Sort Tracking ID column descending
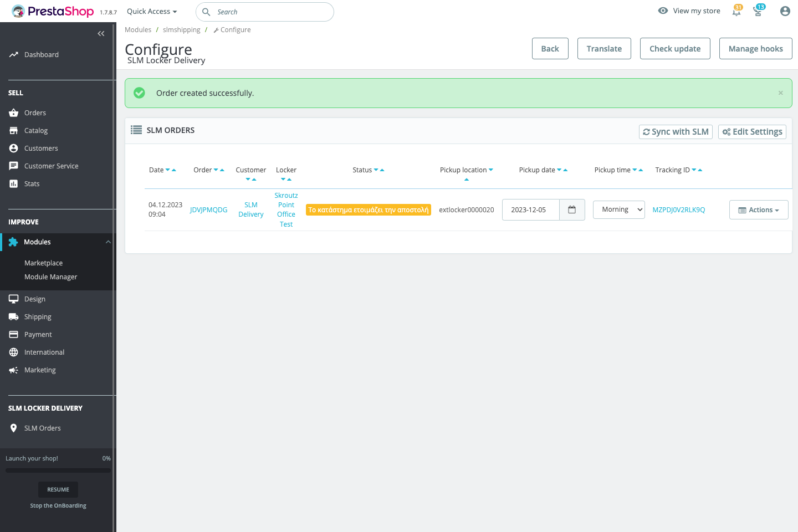798x532 pixels. 694,170
